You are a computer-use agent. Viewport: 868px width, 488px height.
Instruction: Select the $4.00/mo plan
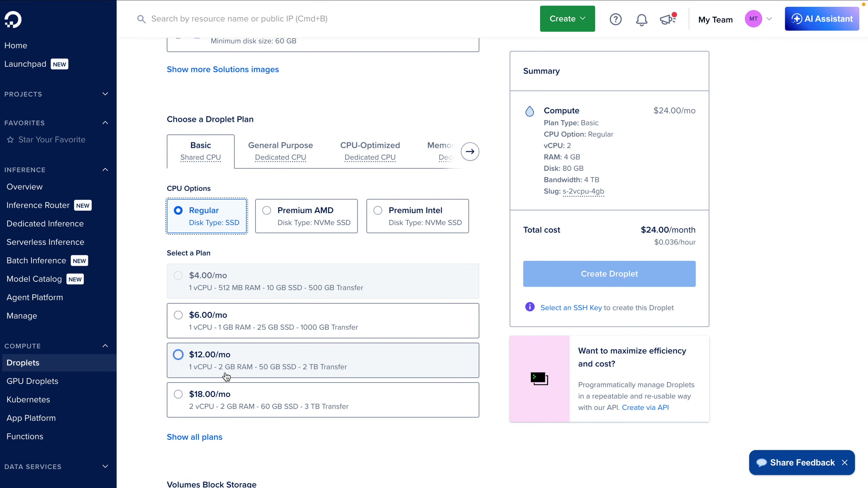pos(323,281)
